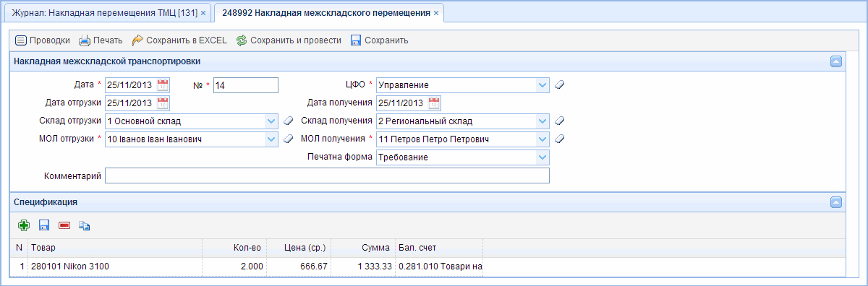Expand the МОЛ отгрузки dropdown
Screen dimensions: 868x286
(271, 139)
